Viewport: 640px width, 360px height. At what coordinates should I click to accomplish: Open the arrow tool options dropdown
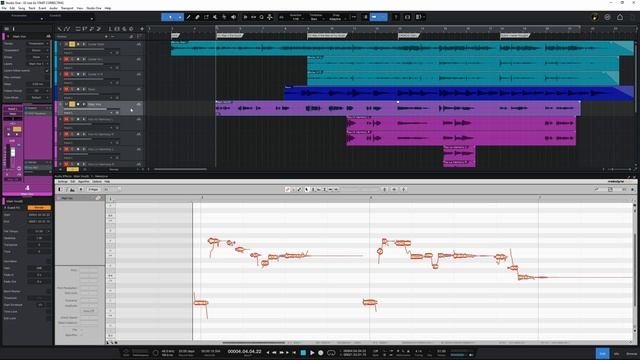point(180,17)
